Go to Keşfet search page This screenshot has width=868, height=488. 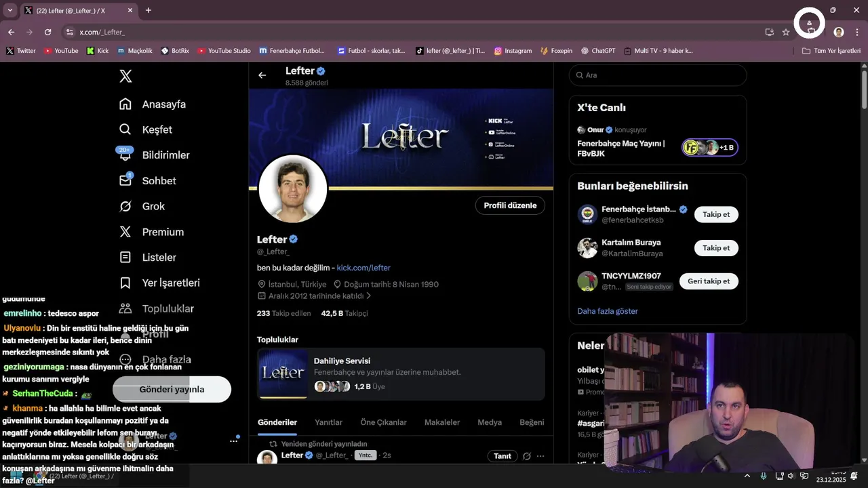pyautogui.click(x=146, y=129)
